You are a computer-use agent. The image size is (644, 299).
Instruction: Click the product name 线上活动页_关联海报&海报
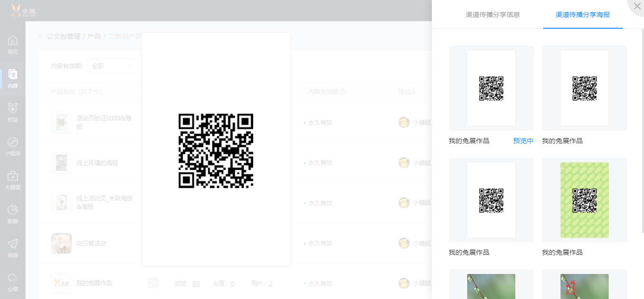point(105,202)
